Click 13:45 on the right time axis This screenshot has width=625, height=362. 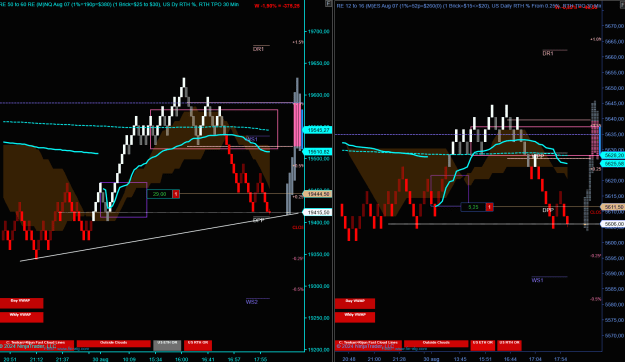point(460,359)
